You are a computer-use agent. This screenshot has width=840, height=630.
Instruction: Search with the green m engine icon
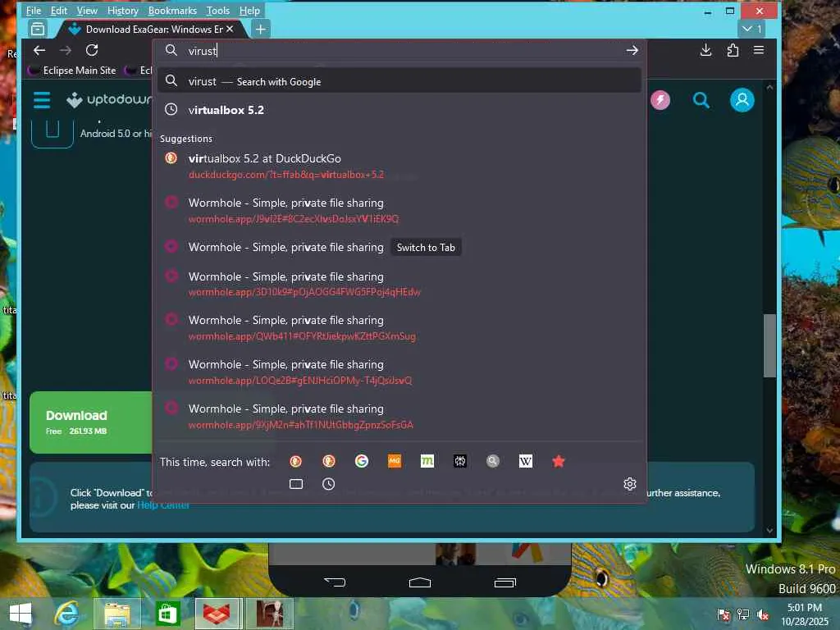(x=427, y=461)
